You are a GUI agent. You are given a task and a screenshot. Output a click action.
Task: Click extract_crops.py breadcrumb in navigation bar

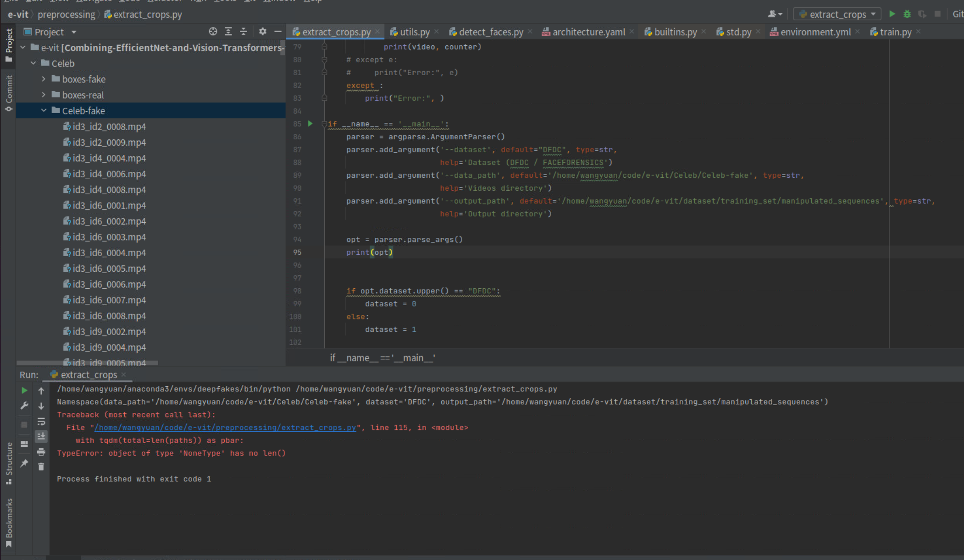(144, 15)
